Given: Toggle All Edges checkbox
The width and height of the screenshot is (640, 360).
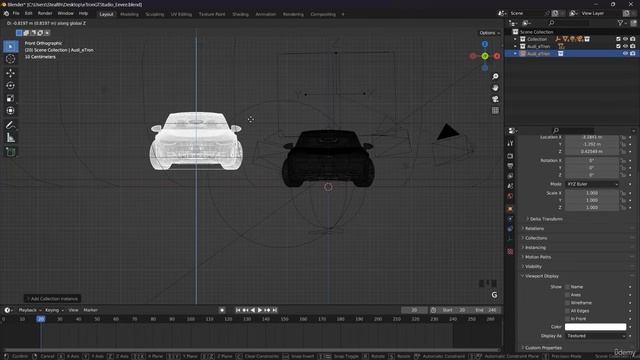Looking at the screenshot, I should tap(567, 311).
